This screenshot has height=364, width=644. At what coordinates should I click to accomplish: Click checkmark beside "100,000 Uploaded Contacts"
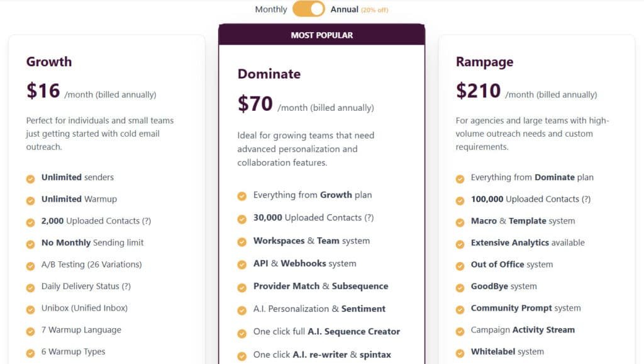458,199
